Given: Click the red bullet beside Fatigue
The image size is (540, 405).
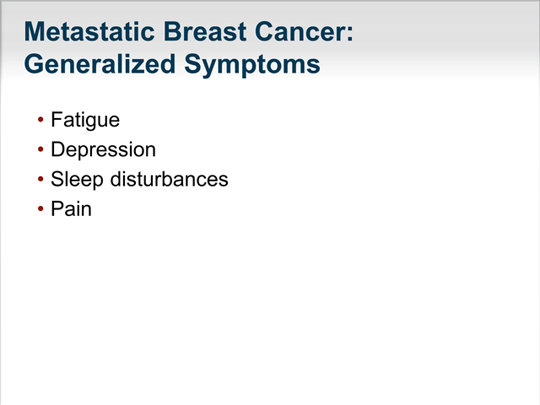Looking at the screenshot, I should [41, 120].
